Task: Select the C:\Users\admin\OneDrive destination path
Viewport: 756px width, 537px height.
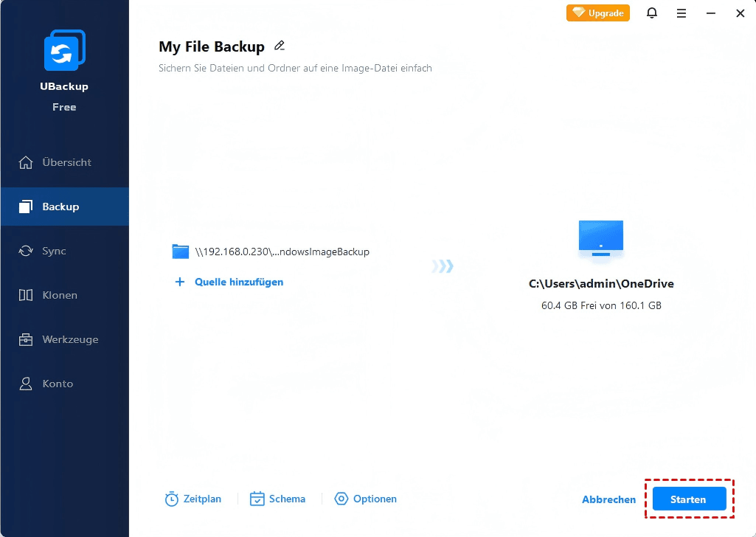Action: pyautogui.click(x=601, y=284)
